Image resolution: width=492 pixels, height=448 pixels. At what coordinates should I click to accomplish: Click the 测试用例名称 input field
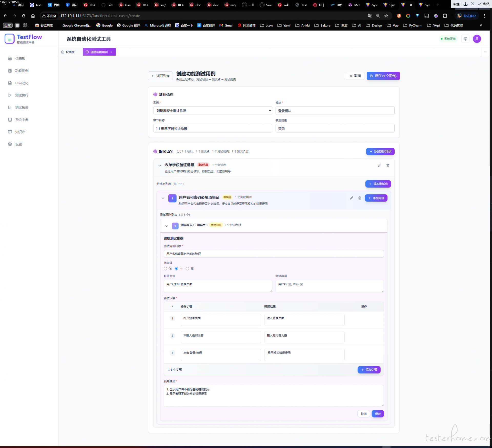click(273, 254)
